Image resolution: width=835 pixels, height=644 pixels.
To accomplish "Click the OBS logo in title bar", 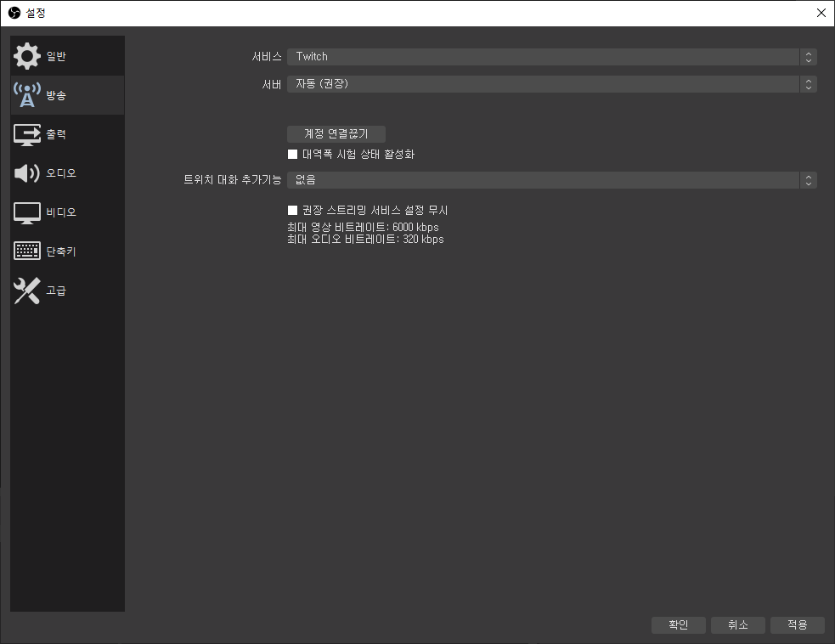I will [14, 13].
